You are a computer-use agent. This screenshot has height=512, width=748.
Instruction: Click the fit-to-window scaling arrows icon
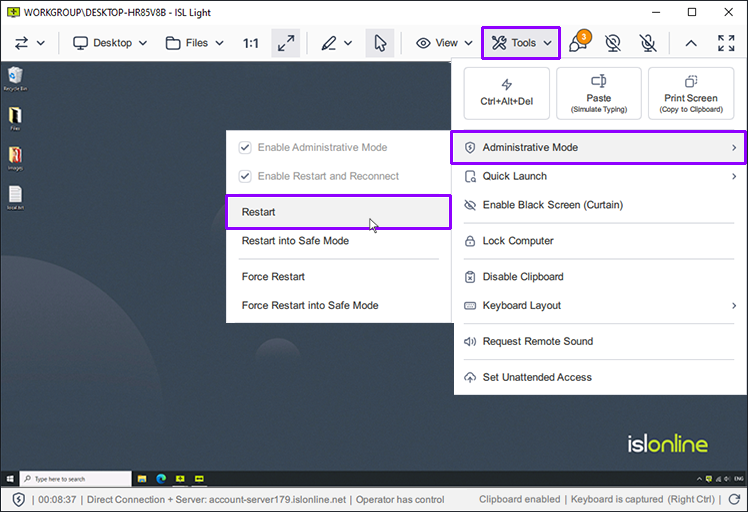point(286,43)
